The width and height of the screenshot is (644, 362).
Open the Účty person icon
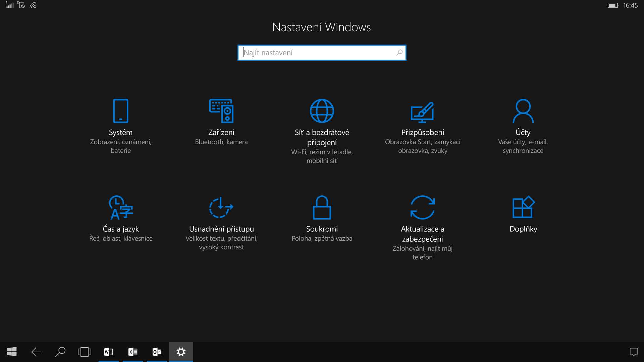[x=523, y=111]
